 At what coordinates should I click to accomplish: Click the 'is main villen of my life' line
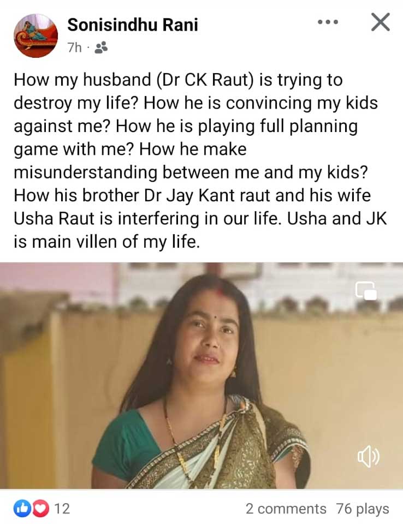coord(106,242)
